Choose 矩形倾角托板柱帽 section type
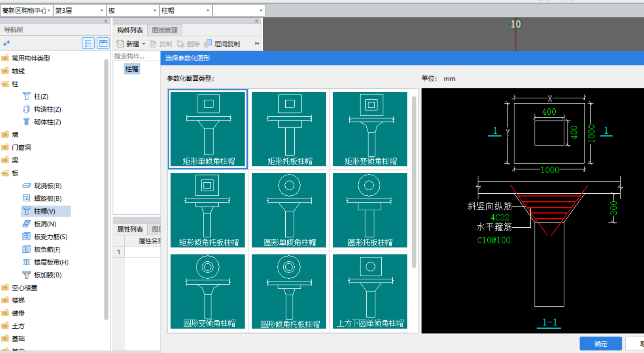Viewport: 644px width, 353px height. pos(208,210)
